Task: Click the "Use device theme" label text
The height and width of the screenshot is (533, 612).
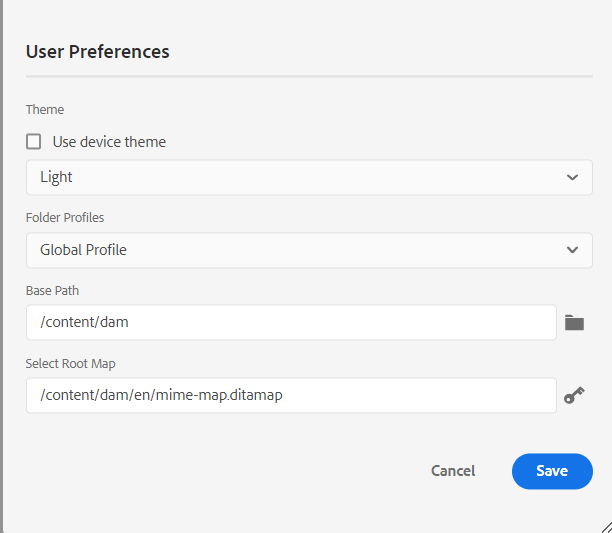Action: click(x=109, y=142)
